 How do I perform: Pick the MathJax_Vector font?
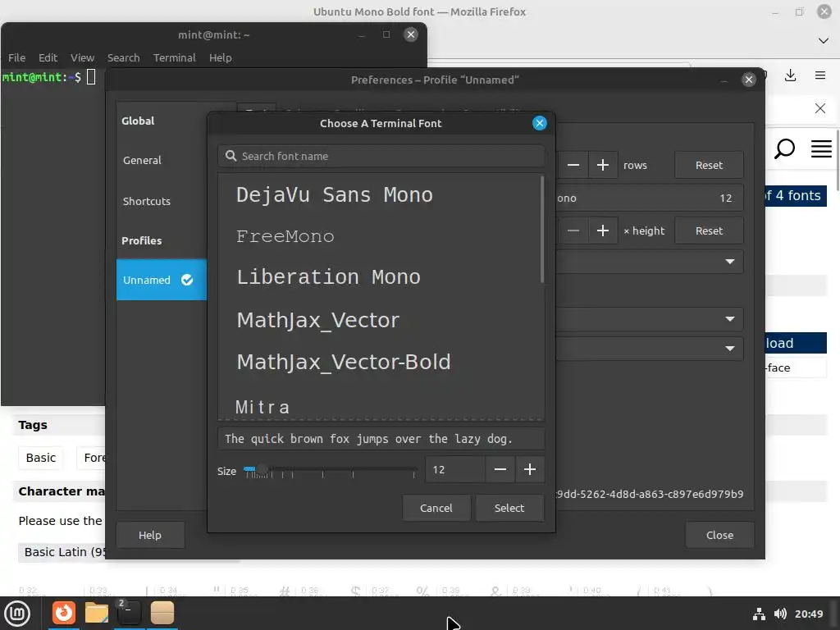(318, 321)
